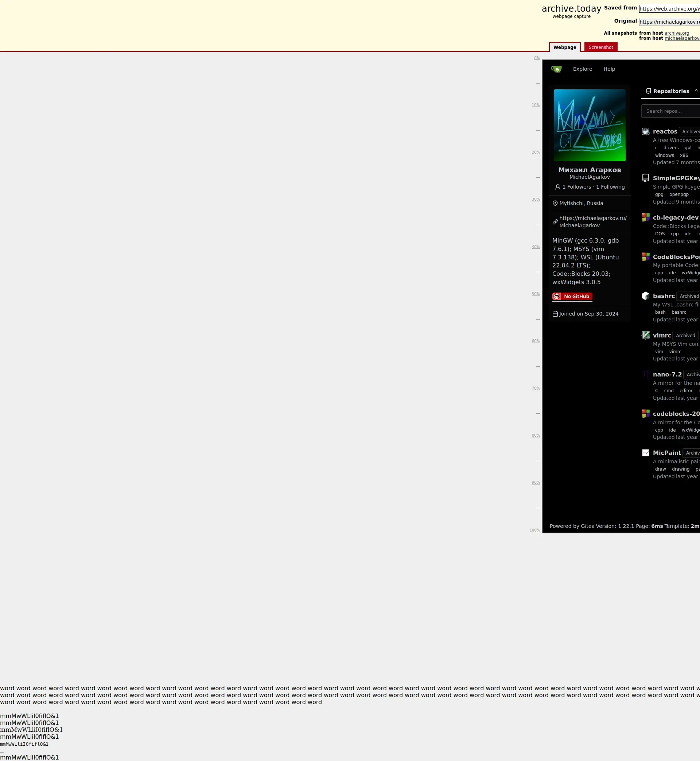The height and width of the screenshot is (761, 700).
Task: Click the Михаил Агарков profile avatar image
Action: tap(590, 125)
